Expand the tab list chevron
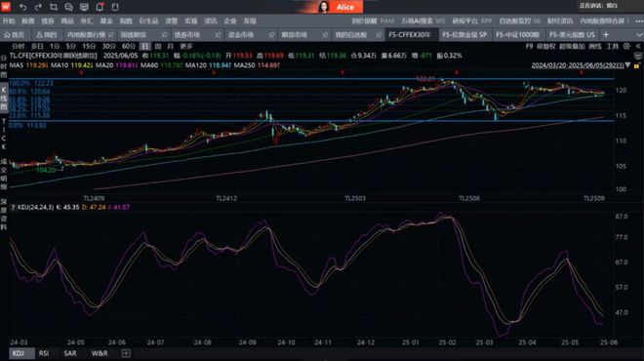Screen dimensions: 644x361 (x=639, y=35)
